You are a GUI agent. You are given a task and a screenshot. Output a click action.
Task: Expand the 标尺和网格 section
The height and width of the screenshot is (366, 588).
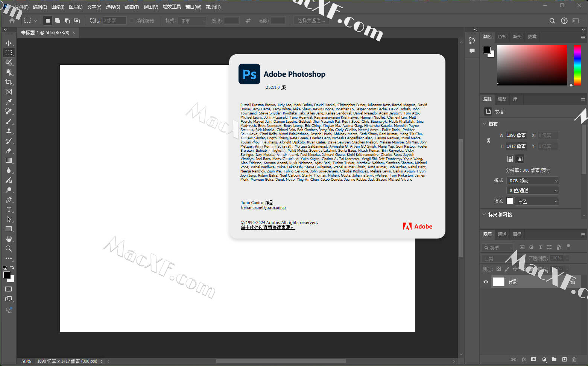click(x=484, y=215)
